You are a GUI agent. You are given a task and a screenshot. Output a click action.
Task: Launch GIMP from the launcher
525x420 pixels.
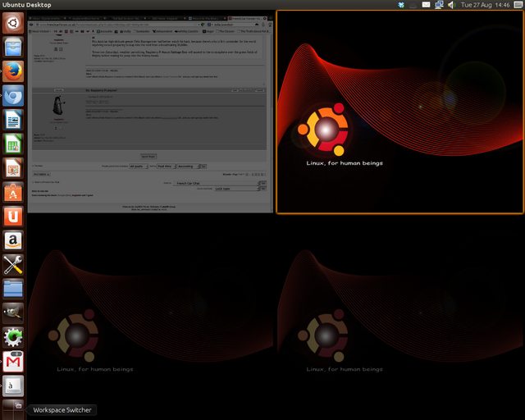(13, 313)
